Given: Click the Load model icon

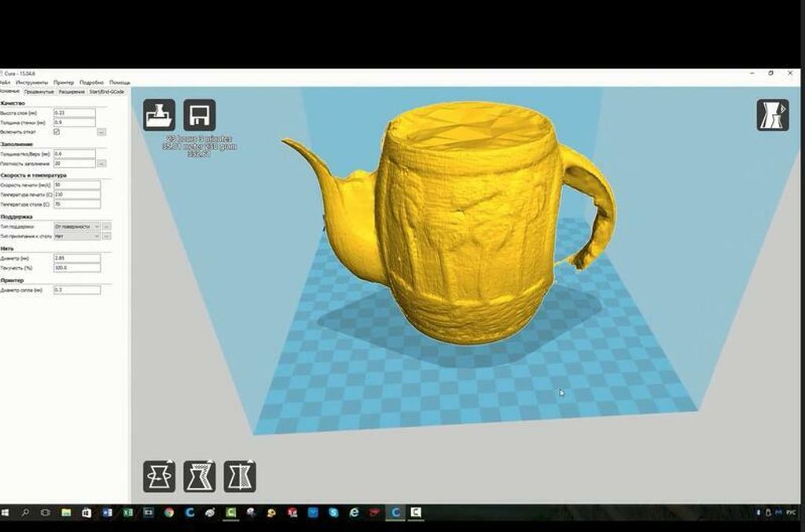Looking at the screenshot, I should pos(159,115).
